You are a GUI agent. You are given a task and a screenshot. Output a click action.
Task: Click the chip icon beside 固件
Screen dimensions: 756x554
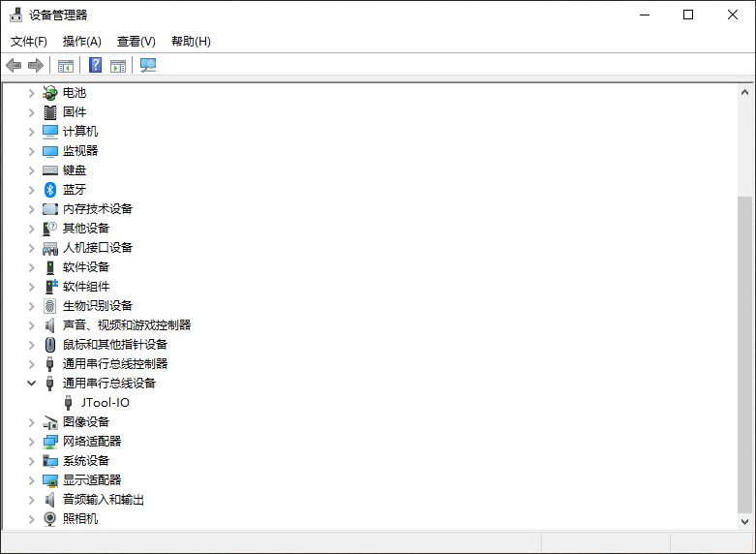(49, 112)
